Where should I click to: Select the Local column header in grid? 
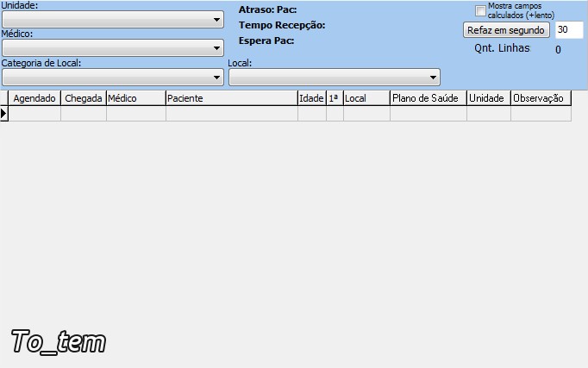(x=366, y=98)
